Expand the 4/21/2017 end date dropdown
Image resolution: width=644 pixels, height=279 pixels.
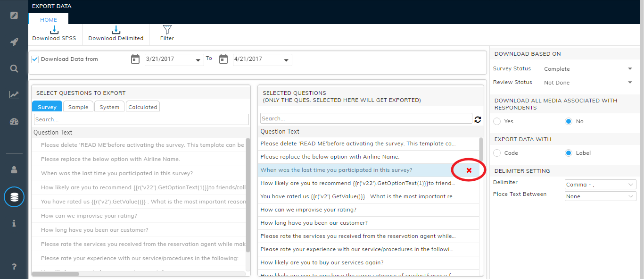pos(286,60)
